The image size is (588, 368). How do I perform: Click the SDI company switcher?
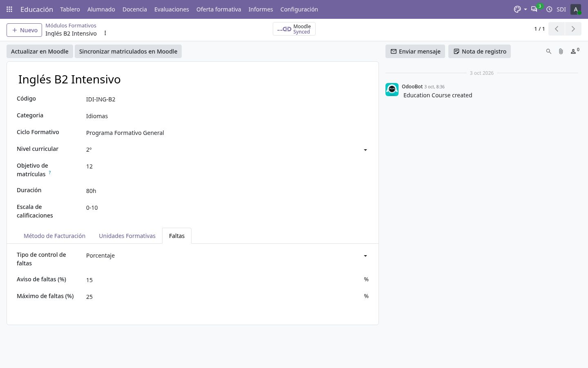(561, 9)
